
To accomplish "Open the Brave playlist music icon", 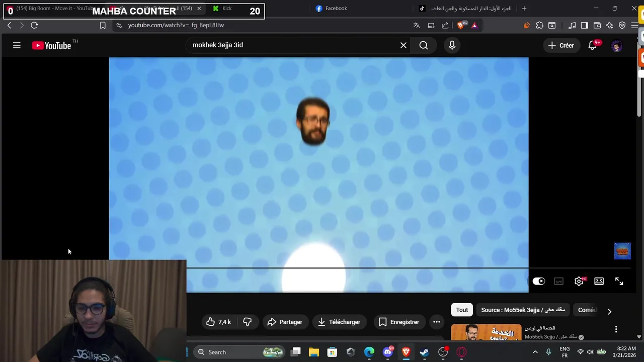I will click(572, 25).
